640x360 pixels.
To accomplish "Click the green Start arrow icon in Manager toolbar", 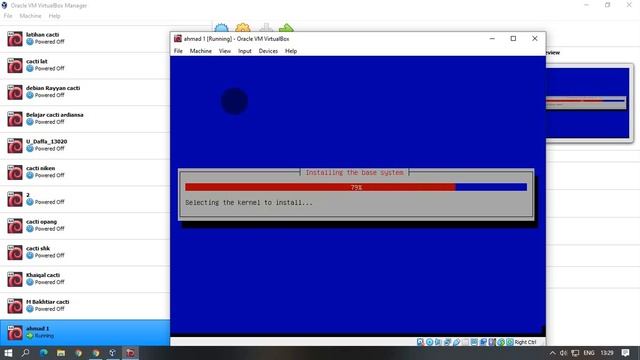I will click(286, 28).
